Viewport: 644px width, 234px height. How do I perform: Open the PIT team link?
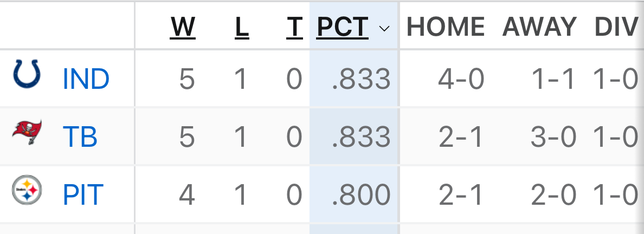[x=83, y=195]
